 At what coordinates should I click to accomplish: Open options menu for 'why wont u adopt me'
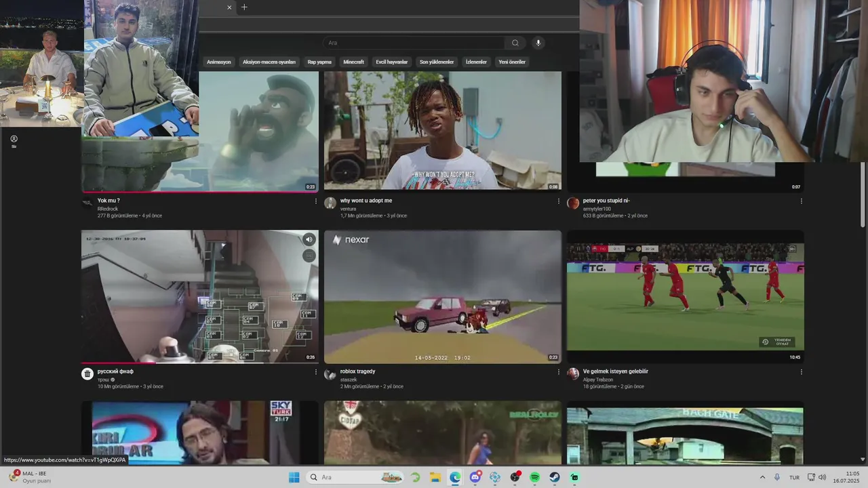pos(558,201)
